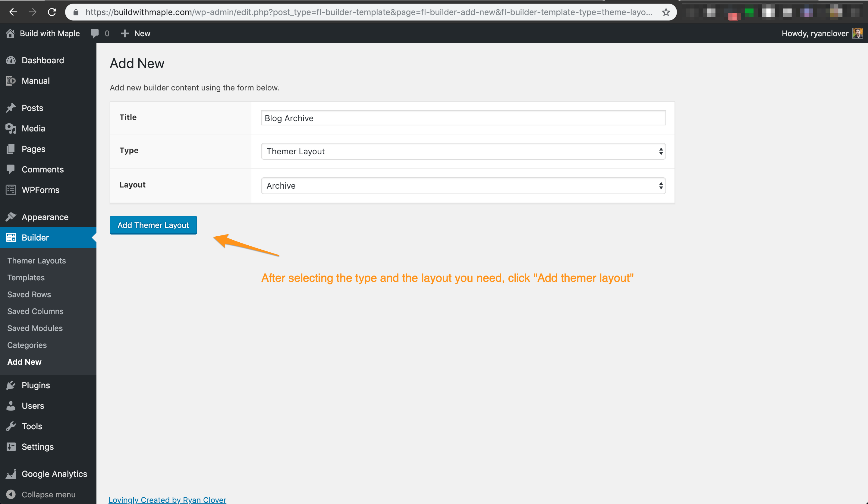Image resolution: width=868 pixels, height=504 pixels.
Task: Open the Type dropdown showing Themer Layout
Action: pyautogui.click(x=463, y=151)
